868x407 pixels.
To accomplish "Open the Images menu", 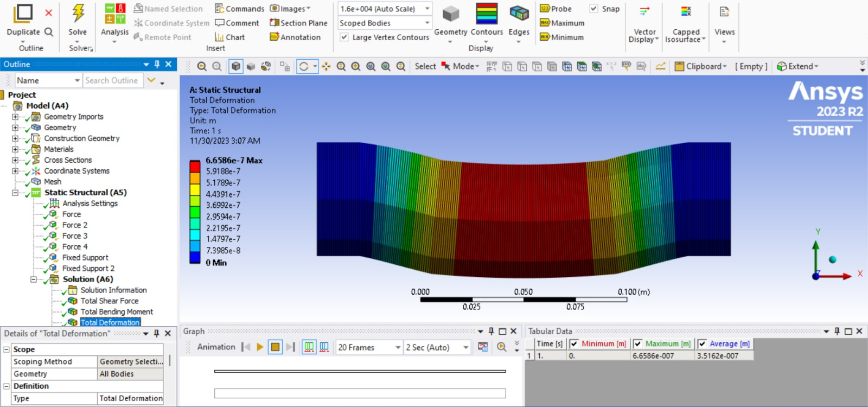I will [x=291, y=9].
